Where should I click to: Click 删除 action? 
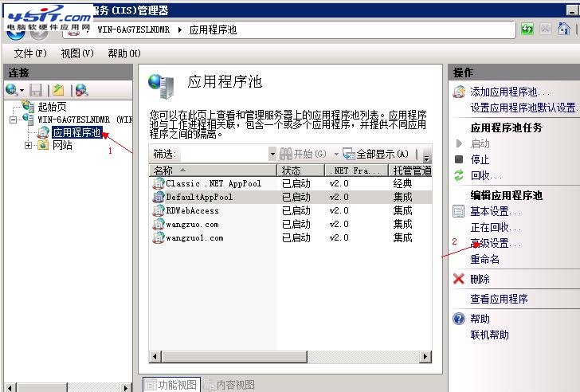pyautogui.click(x=480, y=279)
